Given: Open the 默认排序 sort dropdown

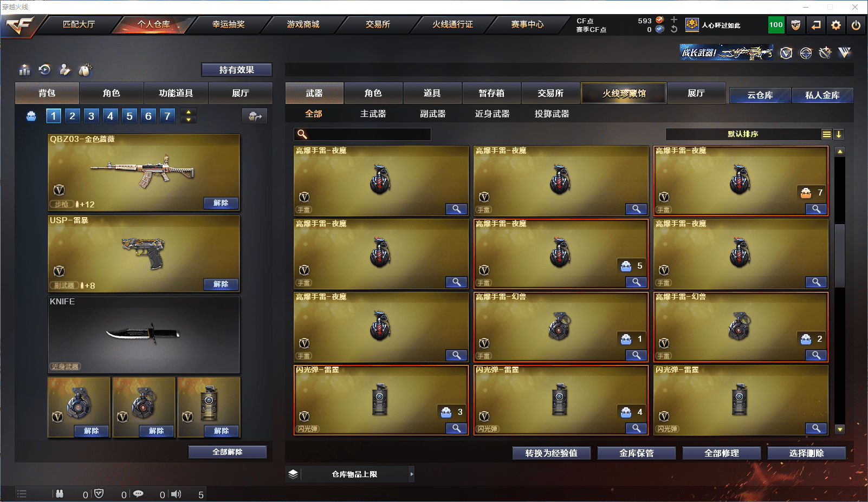Looking at the screenshot, I should pyautogui.click(x=743, y=134).
